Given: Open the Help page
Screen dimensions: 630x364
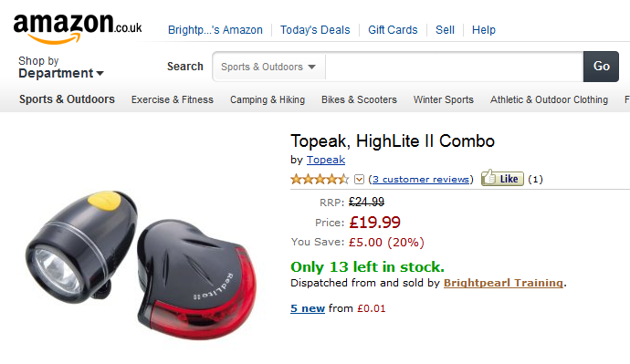Looking at the screenshot, I should (483, 30).
